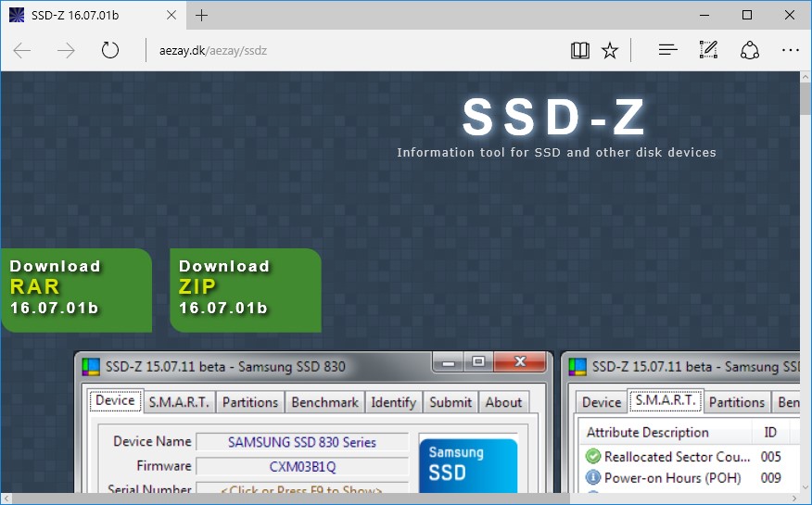This screenshot has height=505, width=812.
Task: Open the Hub lines icon
Action: (x=667, y=50)
